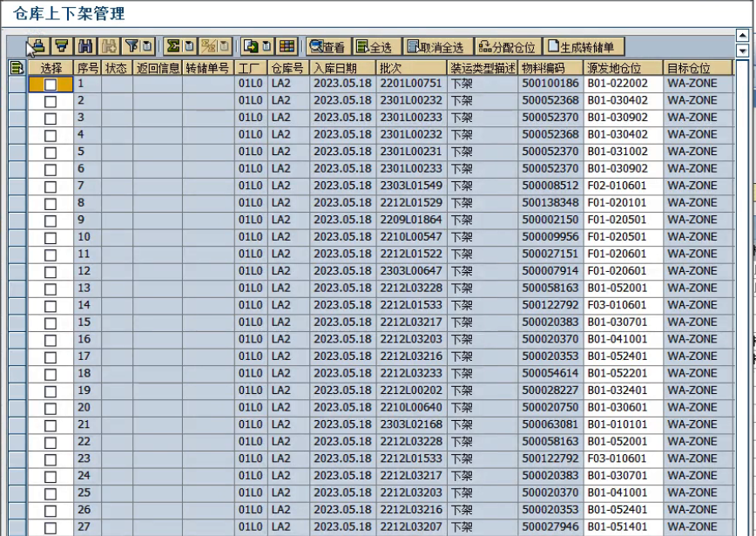756x536 pixels.
Task: Click the Sort descending funnel icon
Action: 62,47
